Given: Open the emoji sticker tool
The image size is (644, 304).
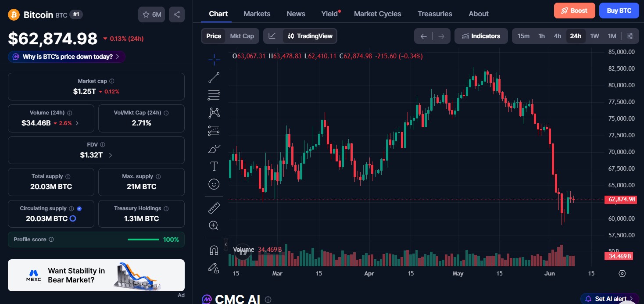Looking at the screenshot, I should click(214, 184).
